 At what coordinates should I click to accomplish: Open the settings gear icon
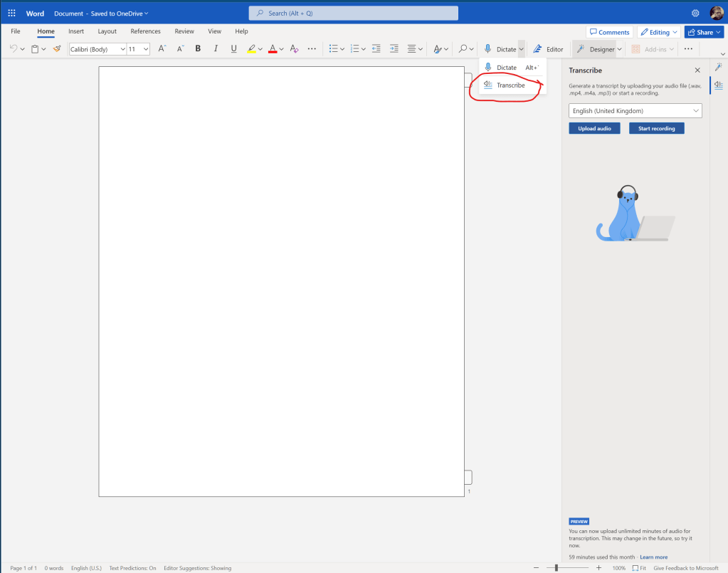point(695,13)
